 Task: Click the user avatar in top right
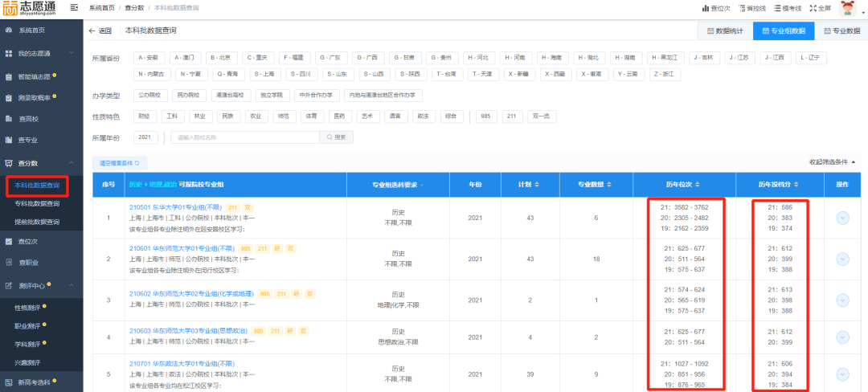(847, 8)
